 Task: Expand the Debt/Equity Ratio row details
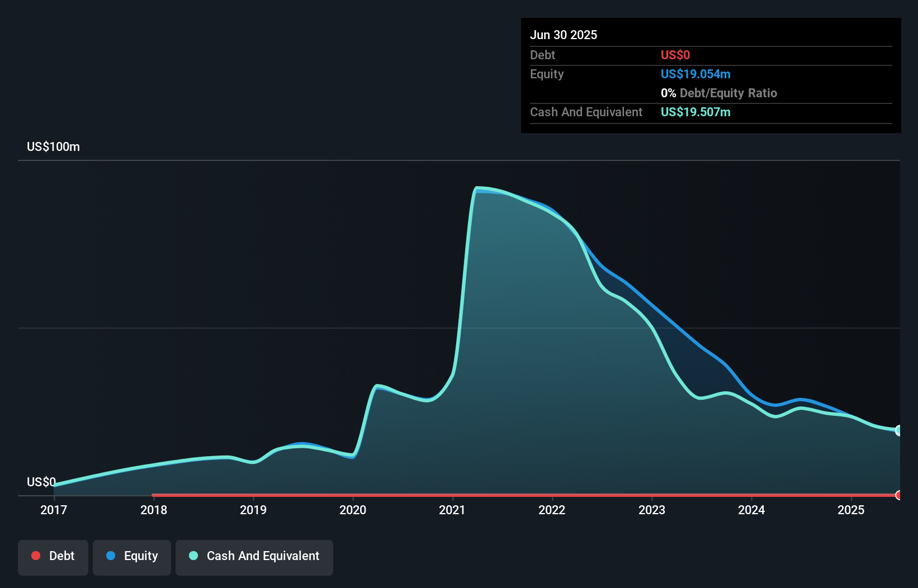pyautogui.click(x=719, y=93)
